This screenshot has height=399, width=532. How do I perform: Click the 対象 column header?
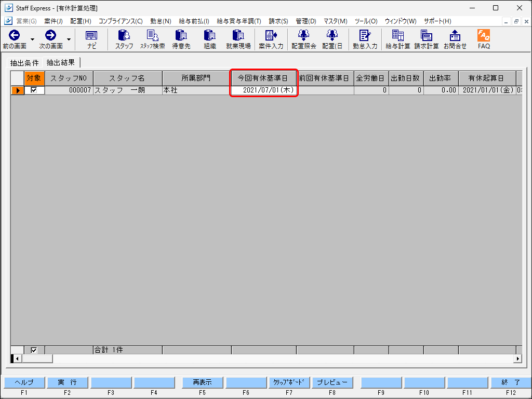tap(34, 78)
